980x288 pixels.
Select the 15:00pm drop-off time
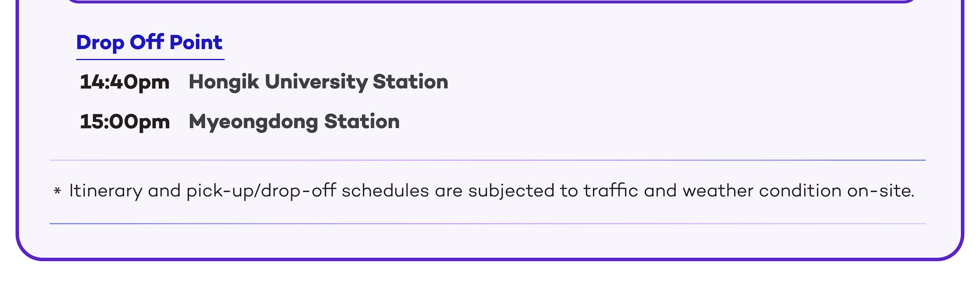(124, 122)
